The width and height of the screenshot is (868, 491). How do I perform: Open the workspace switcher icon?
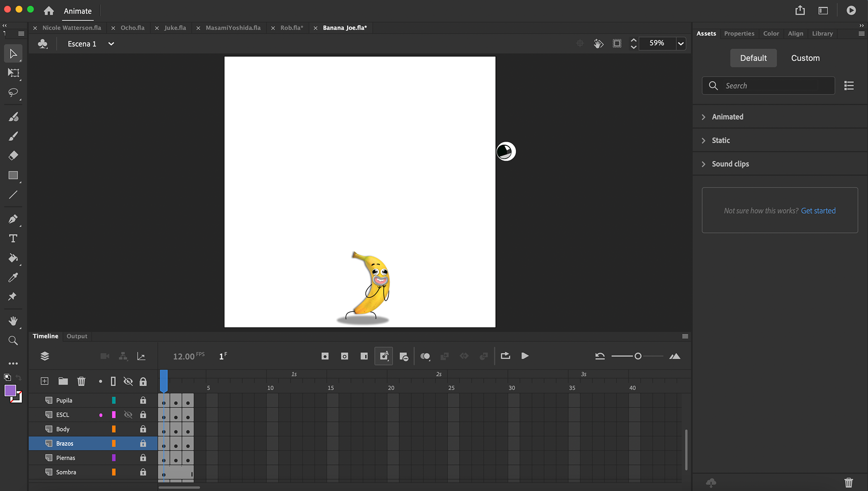click(x=823, y=10)
